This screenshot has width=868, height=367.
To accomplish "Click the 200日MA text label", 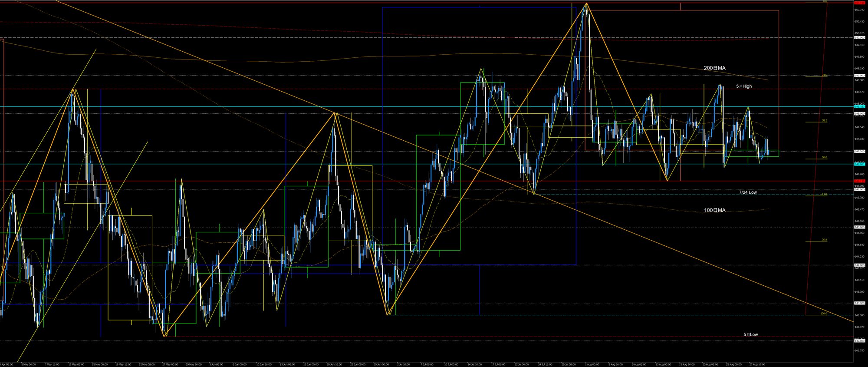I will coord(714,68).
